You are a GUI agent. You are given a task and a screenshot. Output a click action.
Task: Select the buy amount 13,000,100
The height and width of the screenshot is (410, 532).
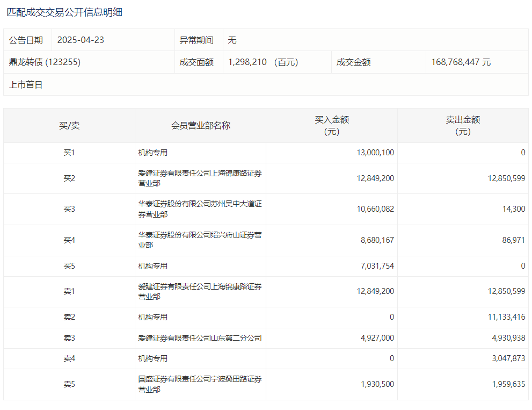tap(375, 153)
